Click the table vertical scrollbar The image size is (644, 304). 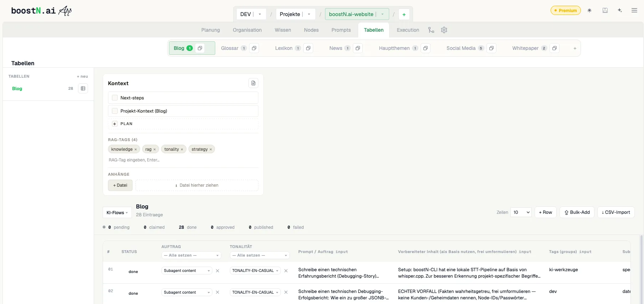pos(641,269)
